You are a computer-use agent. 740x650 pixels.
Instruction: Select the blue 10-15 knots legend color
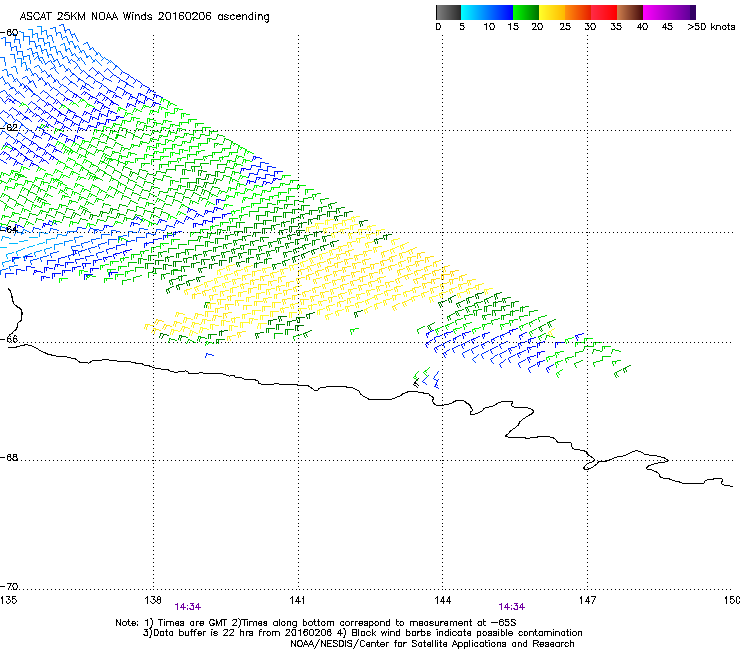coord(500,12)
